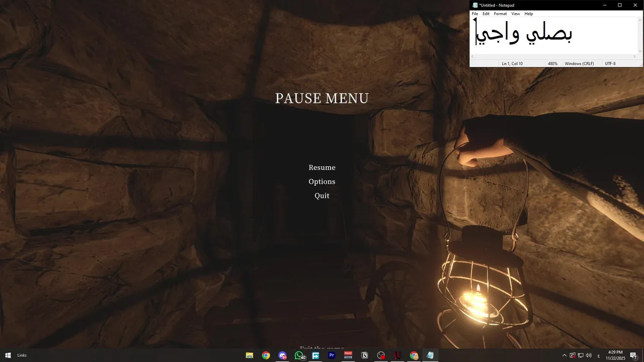Viewport: 644px width, 362px height.
Task: Click the Links toolbar label on taskbar
Action: click(22, 355)
